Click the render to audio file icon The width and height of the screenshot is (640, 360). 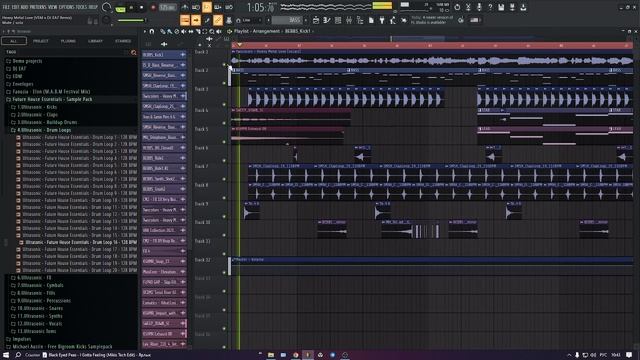point(512,7)
